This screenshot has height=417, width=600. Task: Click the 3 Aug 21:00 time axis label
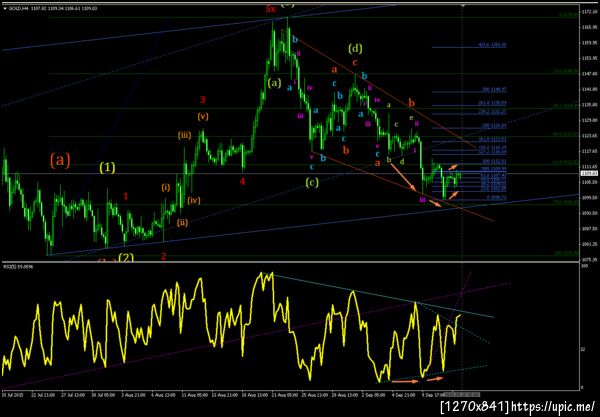click(132, 395)
